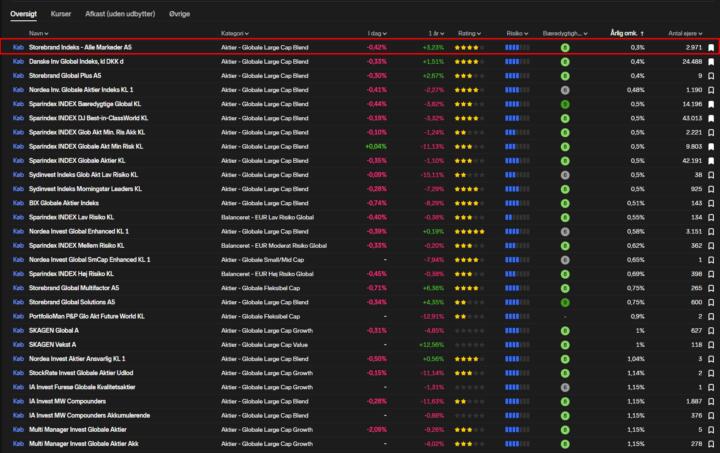Bookmark SKAGEN Global A fund
The image size is (720, 453).
pyautogui.click(x=711, y=330)
